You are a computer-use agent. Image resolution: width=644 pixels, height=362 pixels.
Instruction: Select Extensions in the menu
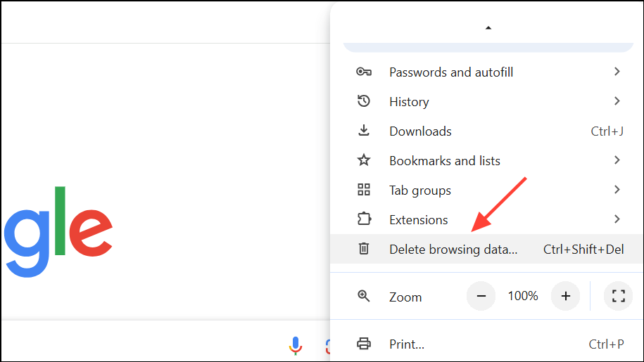487,219
